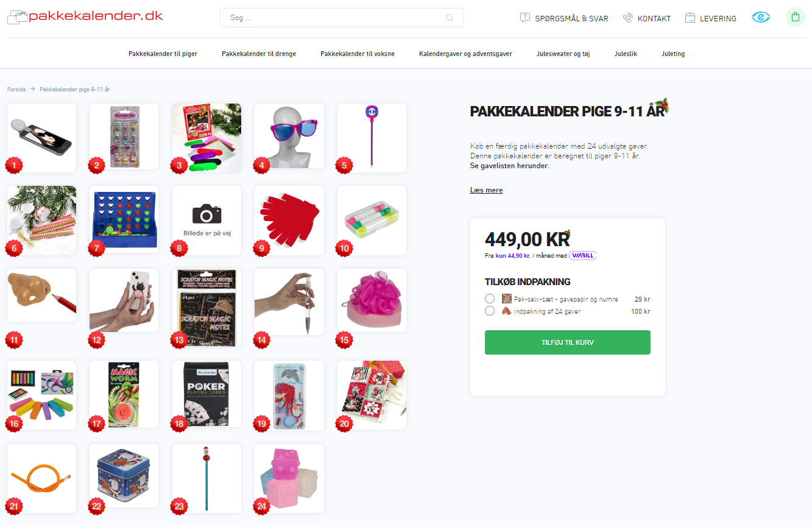Open Kalendergaver og adventsgaver menu
The image size is (812, 527).
pyautogui.click(x=465, y=54)
